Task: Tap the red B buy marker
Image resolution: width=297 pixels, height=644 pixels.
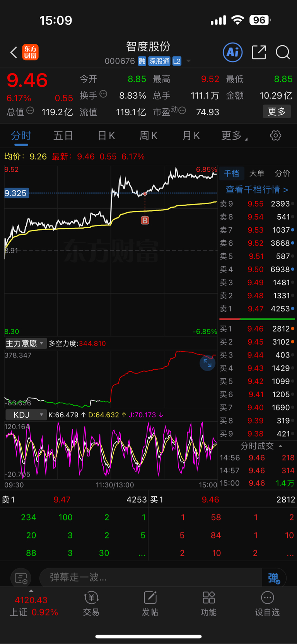Action: pyautogui.click(x=145, y=220)
